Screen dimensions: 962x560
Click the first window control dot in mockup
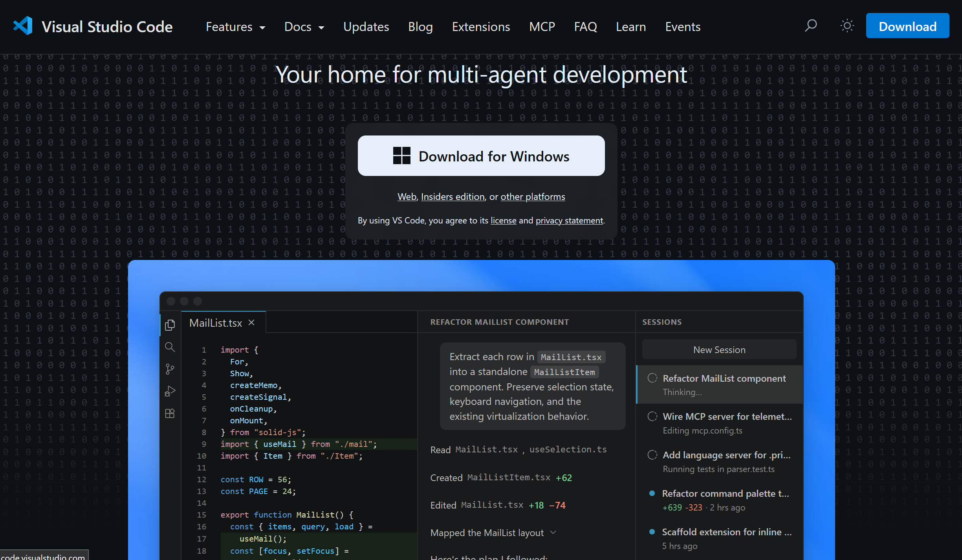(171, 301)
